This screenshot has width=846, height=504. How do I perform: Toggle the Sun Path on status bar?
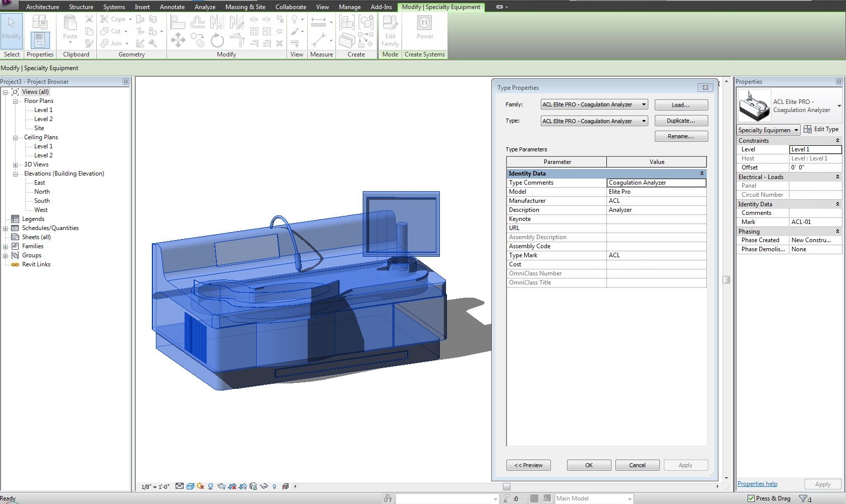click(200, 487)
